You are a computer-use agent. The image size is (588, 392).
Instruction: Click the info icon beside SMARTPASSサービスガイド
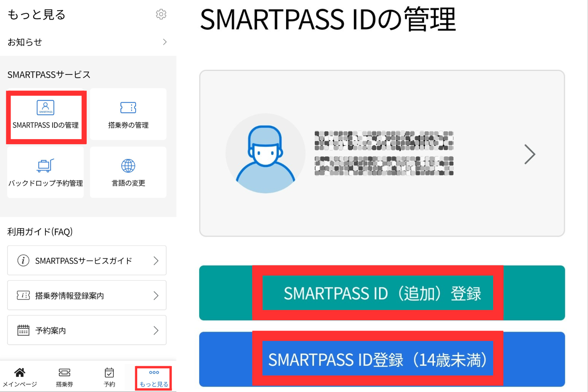[23, 260]
